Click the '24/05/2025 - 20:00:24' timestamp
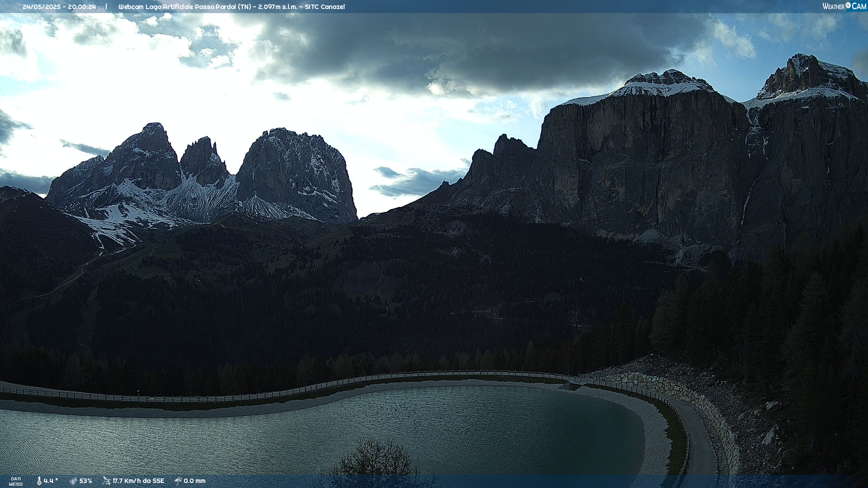Image resolution: width=868 pixels, height=488 pixels. (59, 7)
